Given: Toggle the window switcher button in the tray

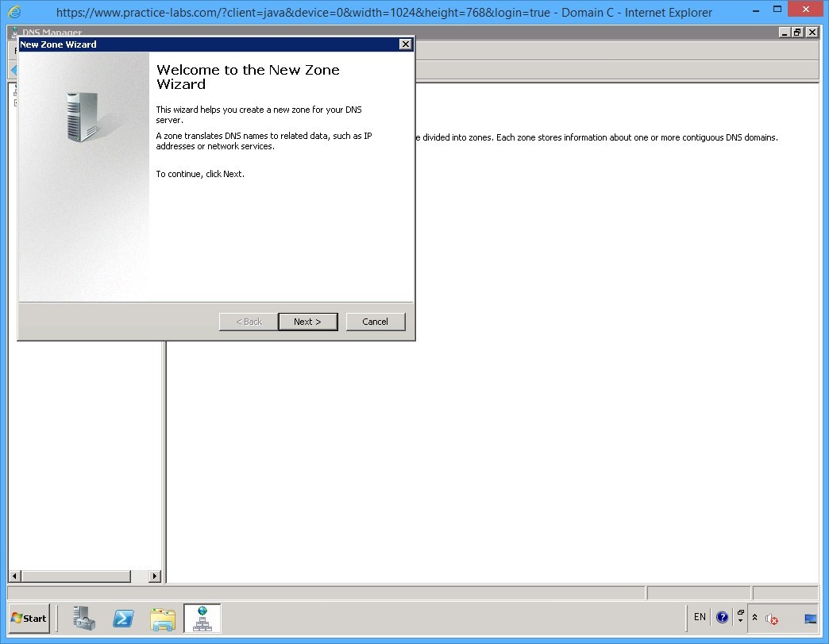Looking at the screenshot, I should [x=741, y=612].
